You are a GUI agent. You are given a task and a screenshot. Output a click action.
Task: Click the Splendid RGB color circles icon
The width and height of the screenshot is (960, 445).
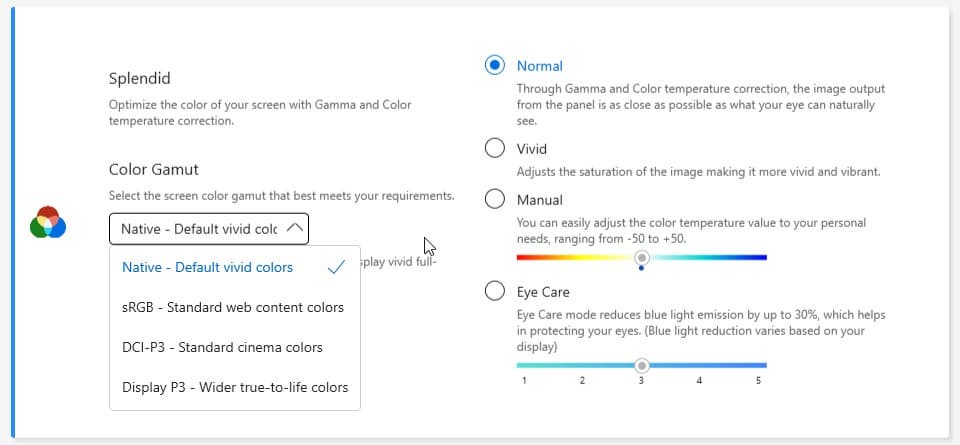click(48, 222)
